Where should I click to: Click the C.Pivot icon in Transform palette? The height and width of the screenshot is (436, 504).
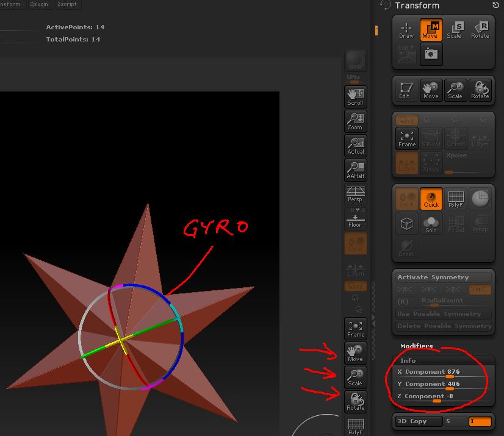[x=455, y=138]
